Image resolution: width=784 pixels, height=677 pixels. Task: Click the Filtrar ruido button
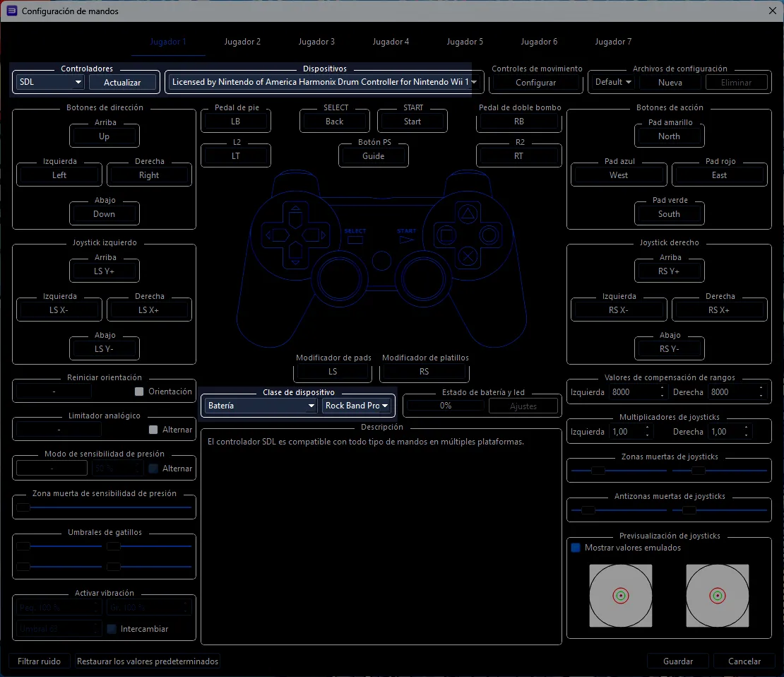[x=39, y=661]
